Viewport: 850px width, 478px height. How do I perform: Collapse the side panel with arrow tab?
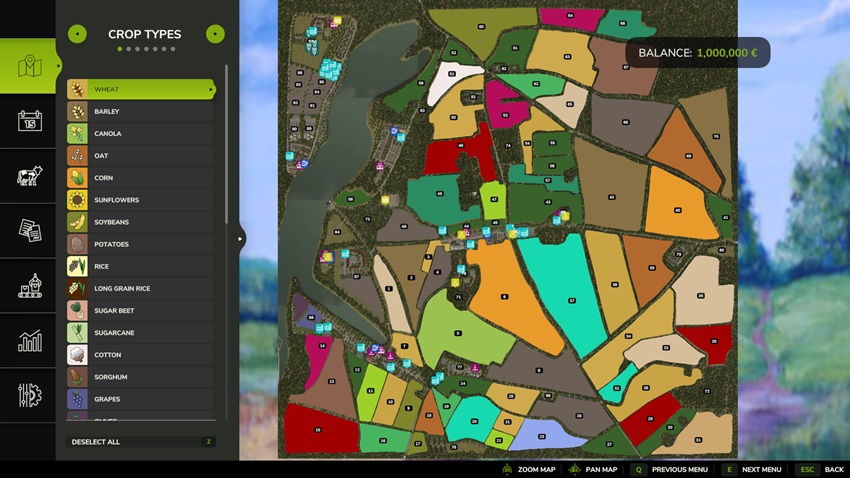242,238
